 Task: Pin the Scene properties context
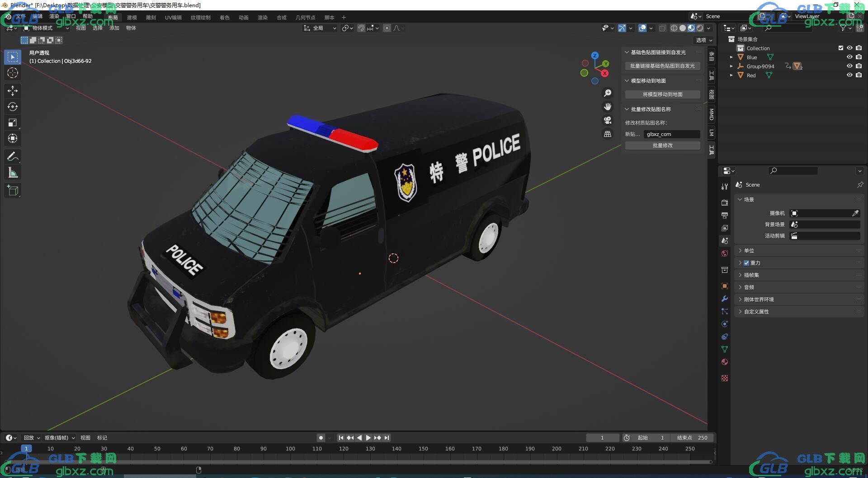[860, 185]
